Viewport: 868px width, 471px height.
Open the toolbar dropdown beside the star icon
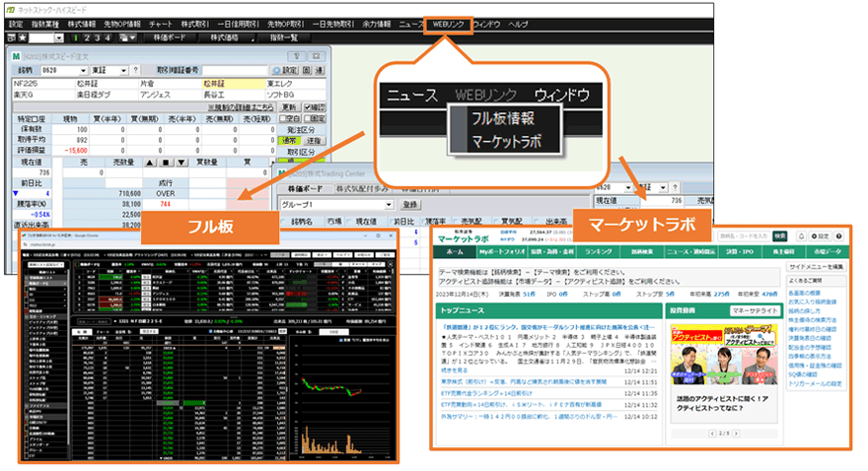click(58, 37)
